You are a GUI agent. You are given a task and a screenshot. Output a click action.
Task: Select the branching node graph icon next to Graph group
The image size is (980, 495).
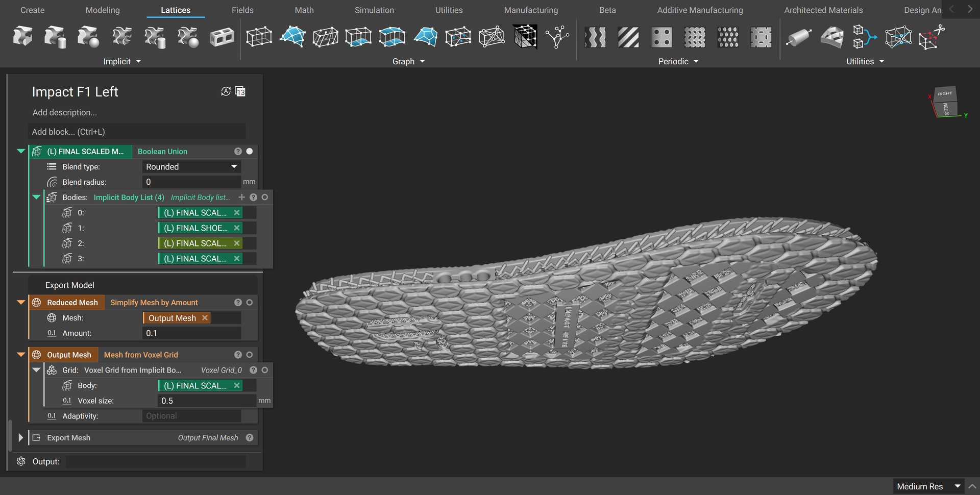click(558, 37)
